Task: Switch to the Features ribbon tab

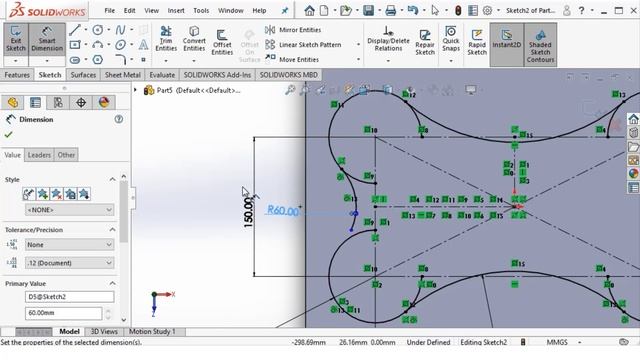Action: [x=17, y=75]
